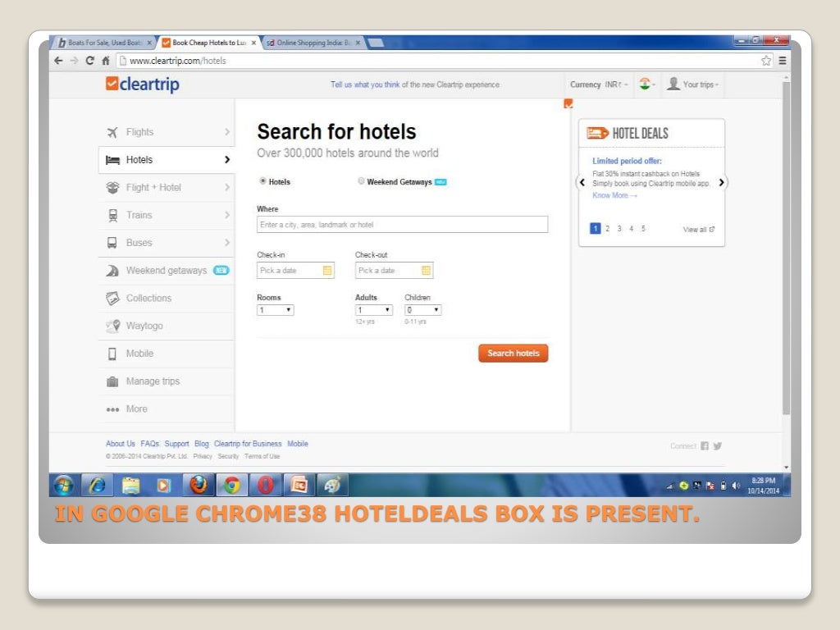The width and height of the screenshot is (840, 630).
Task: Open Manage trips sidebar item
Action: point(167,381)
